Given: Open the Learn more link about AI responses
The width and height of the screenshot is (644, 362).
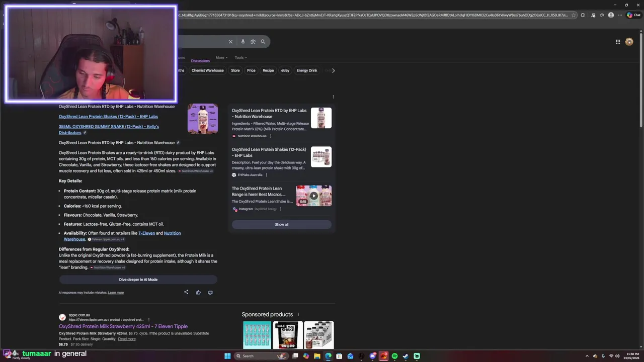Looking at the screenshot, I should coord(116,293).
